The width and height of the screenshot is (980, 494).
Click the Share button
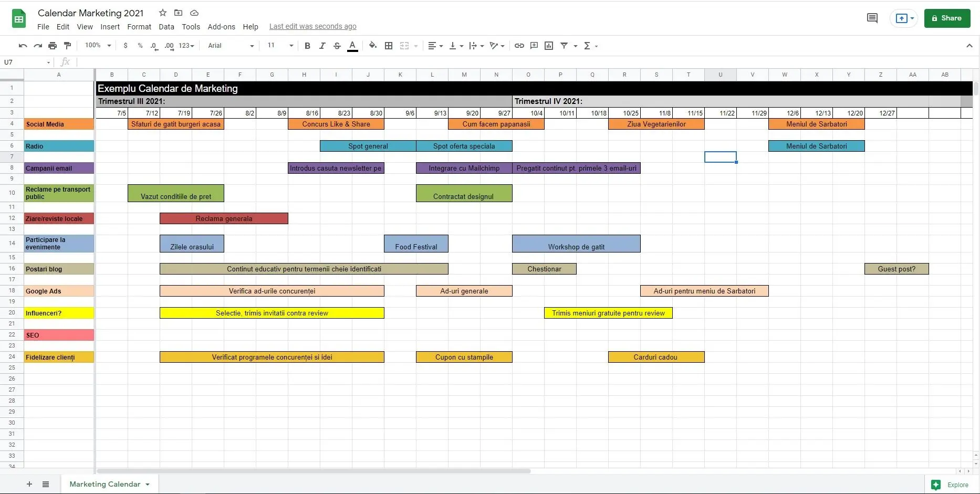947,18
